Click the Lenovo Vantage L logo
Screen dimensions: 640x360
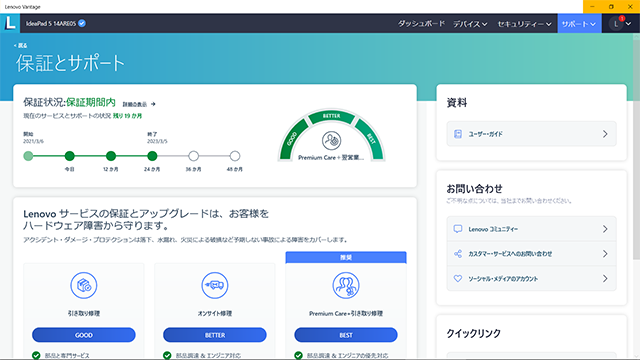[10, 23]
